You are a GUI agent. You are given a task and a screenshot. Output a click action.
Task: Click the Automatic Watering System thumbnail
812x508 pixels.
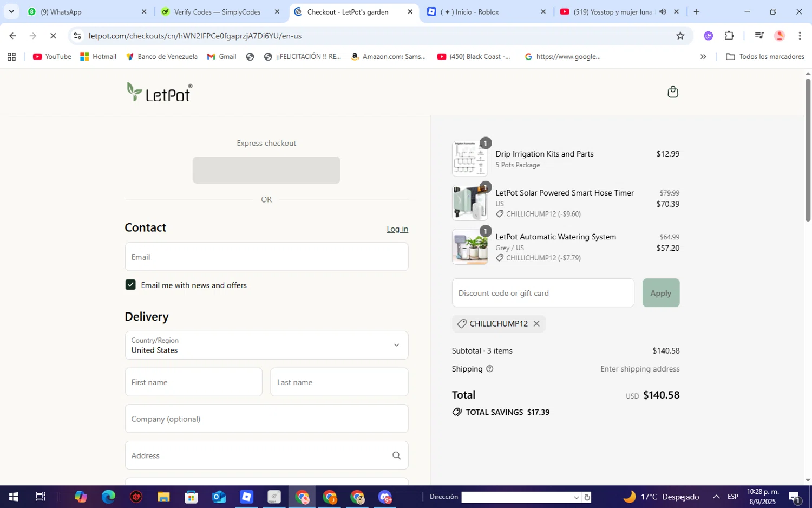coord(470,246)
